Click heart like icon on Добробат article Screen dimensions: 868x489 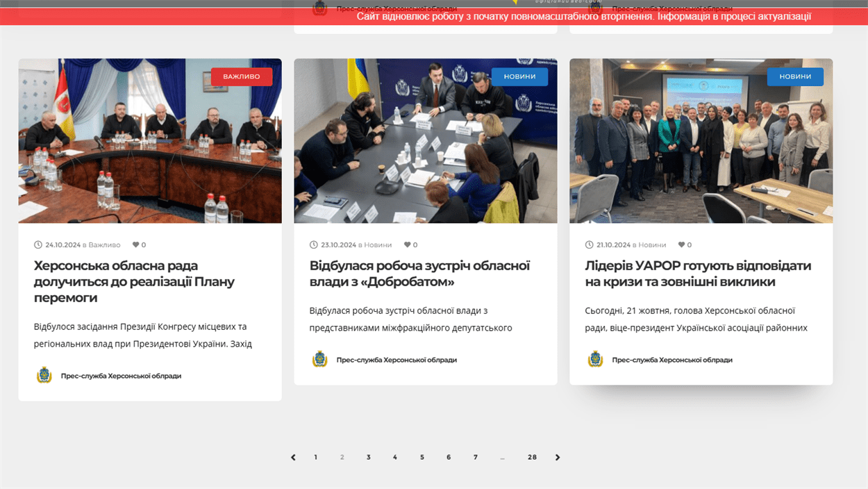pyautogui.click(x=407, y=245)
